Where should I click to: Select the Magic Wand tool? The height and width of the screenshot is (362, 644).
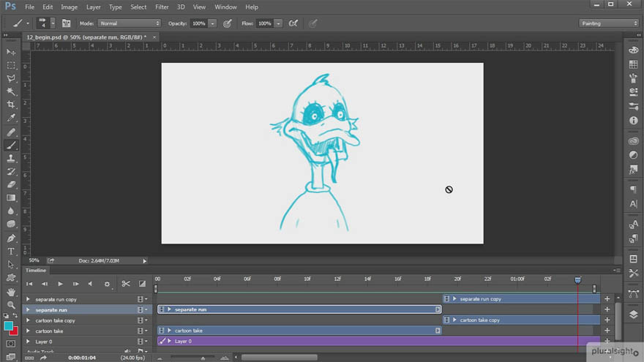(11, 91)
